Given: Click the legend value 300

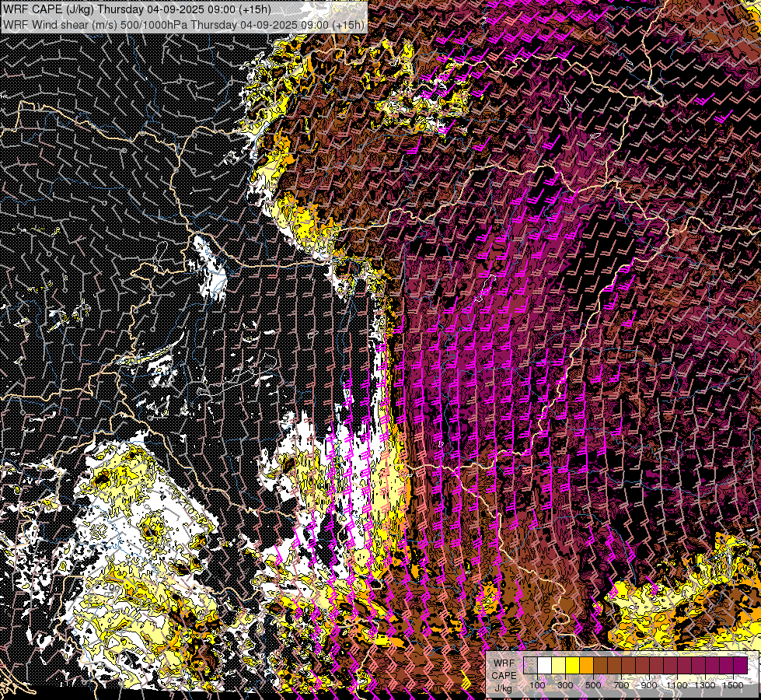Looking at the screenshot, I should (565, 685).
